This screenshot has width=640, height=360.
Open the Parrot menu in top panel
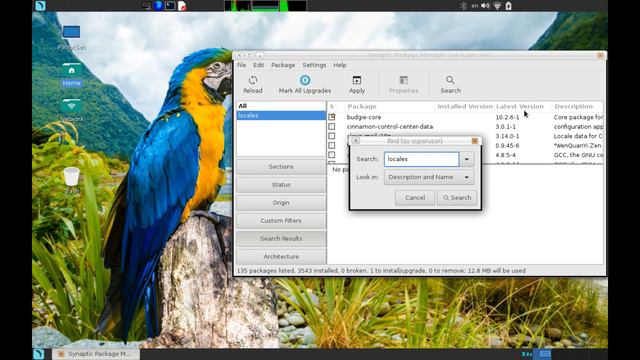coord(40,6)
